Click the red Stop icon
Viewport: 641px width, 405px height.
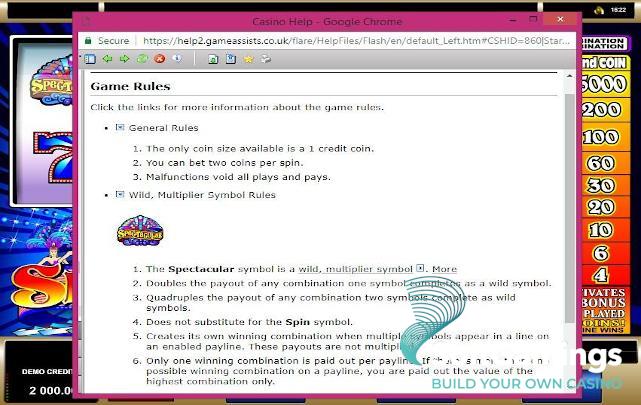coord(160,59)
